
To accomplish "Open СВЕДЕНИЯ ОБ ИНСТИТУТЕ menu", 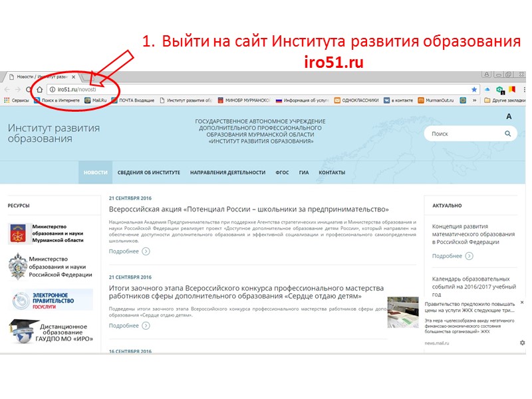I will pyautogui.click(x=148, y=172).
